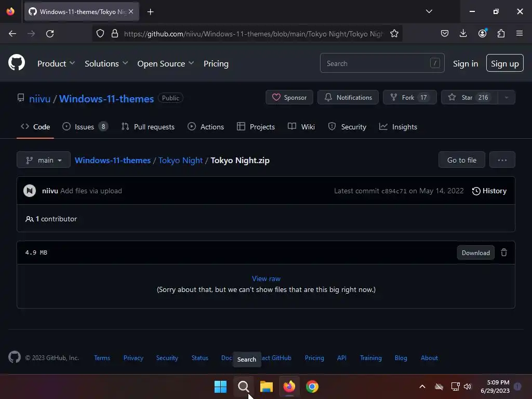Open the three-dots file options menu
Viewport: 532px width, 399px height.
click(x=502, y=160)
